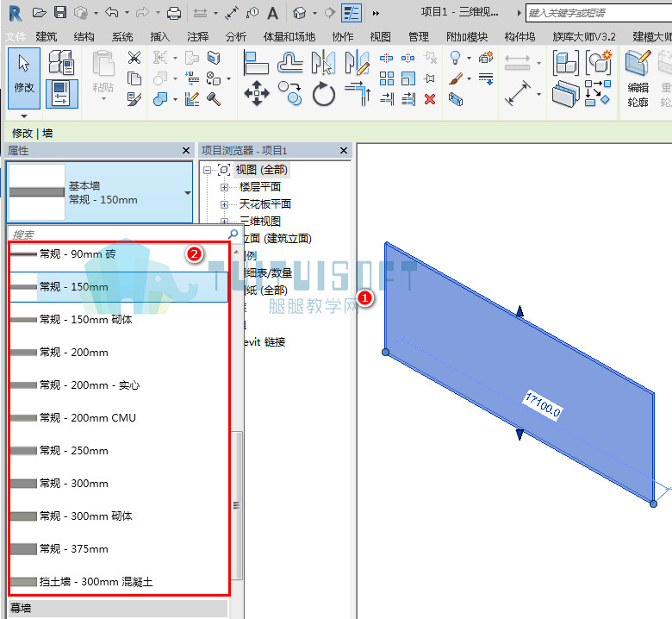Click the Split Element tool icon
Screen dimensions: 672x619
coord(387,58)
